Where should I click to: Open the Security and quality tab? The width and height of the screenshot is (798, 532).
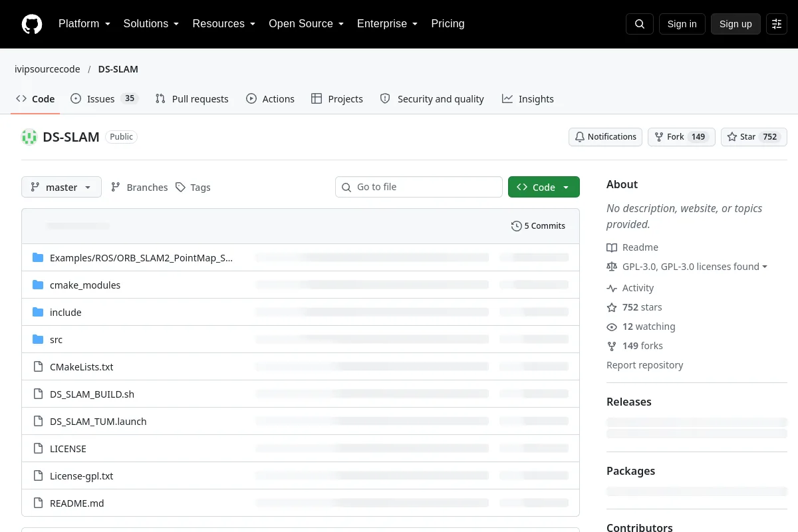tap(432, 99)
